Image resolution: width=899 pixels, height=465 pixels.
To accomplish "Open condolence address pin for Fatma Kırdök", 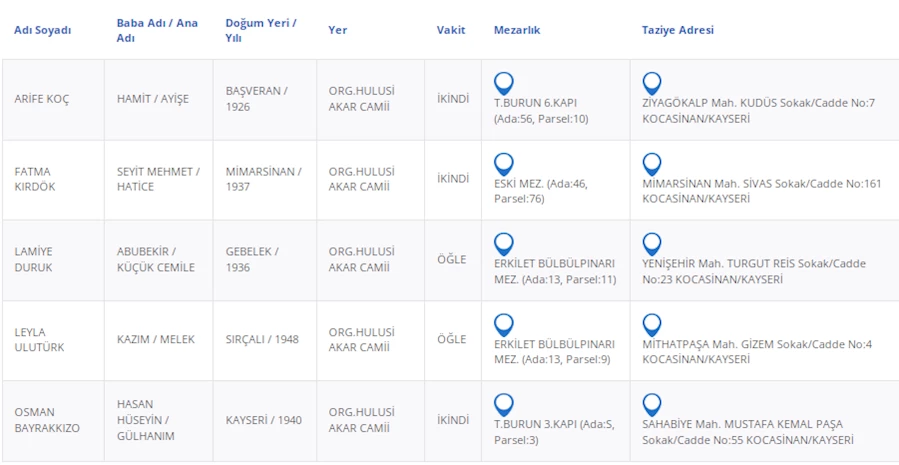I will point(652,164).
